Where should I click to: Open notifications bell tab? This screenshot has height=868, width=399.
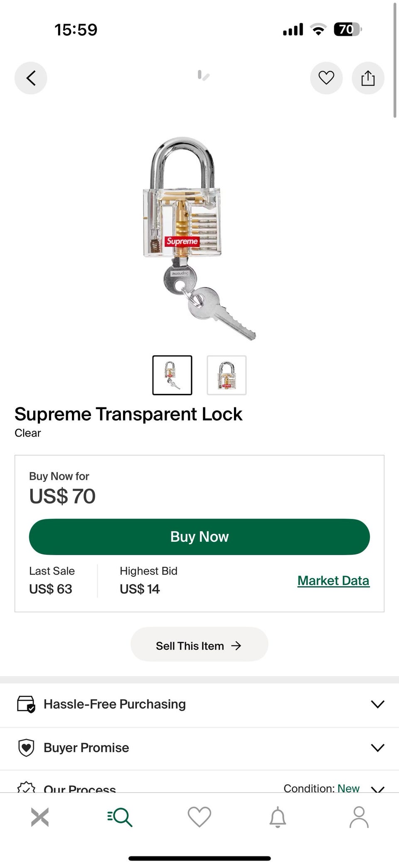(x=278, y=817)
